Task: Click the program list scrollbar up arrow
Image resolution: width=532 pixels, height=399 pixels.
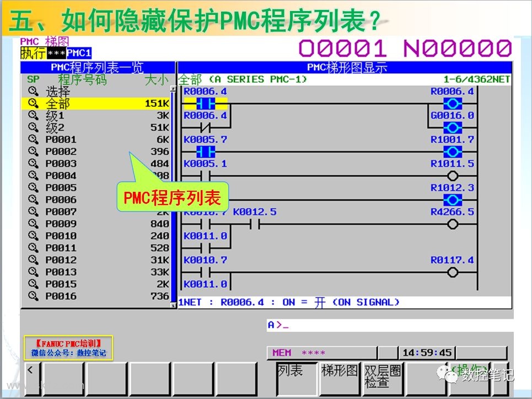Action: point(173,89)
